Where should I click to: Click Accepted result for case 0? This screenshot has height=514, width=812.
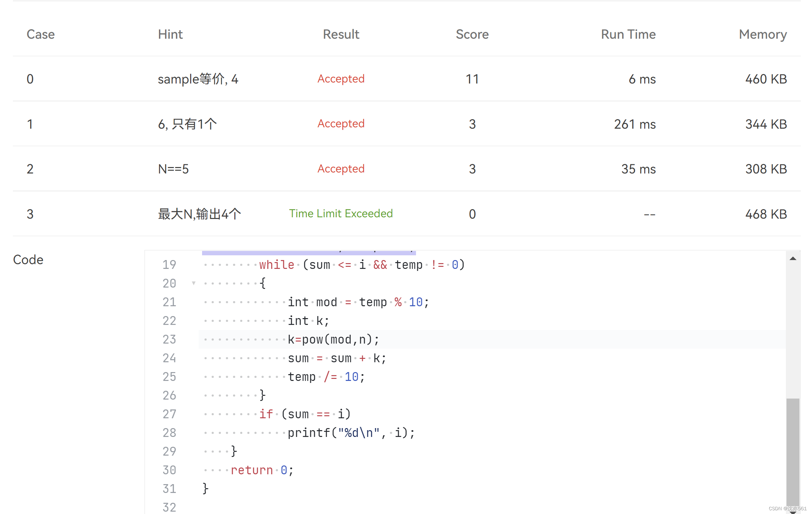pyautogui.click(x=341, y=79)
